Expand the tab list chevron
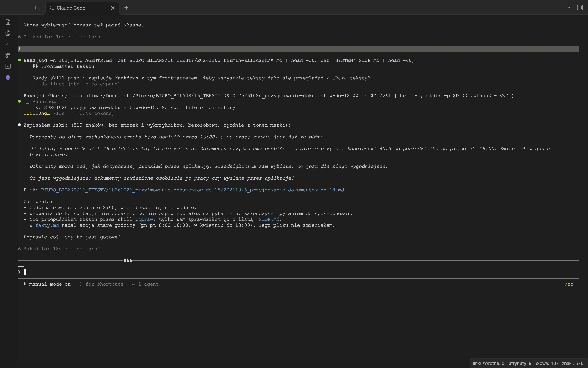 pyautogui.click(x=569, y=8)
